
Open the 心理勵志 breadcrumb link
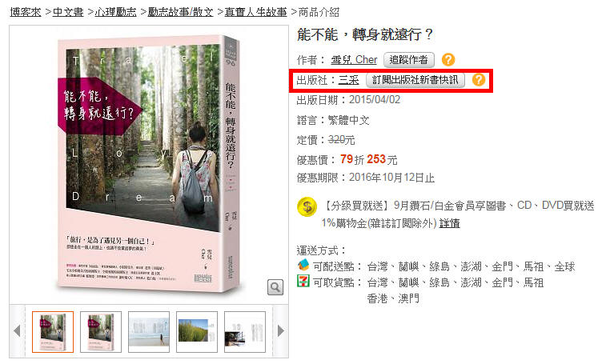pyautogui.click(x=115, y=12)
